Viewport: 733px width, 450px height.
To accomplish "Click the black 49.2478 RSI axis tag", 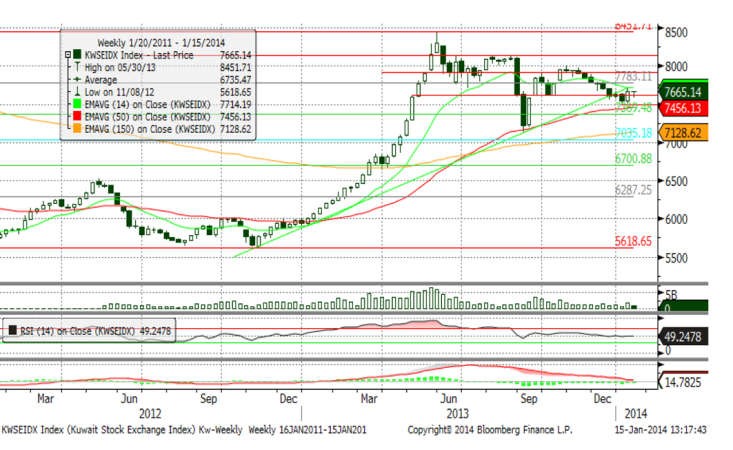I will coord(683,336).
